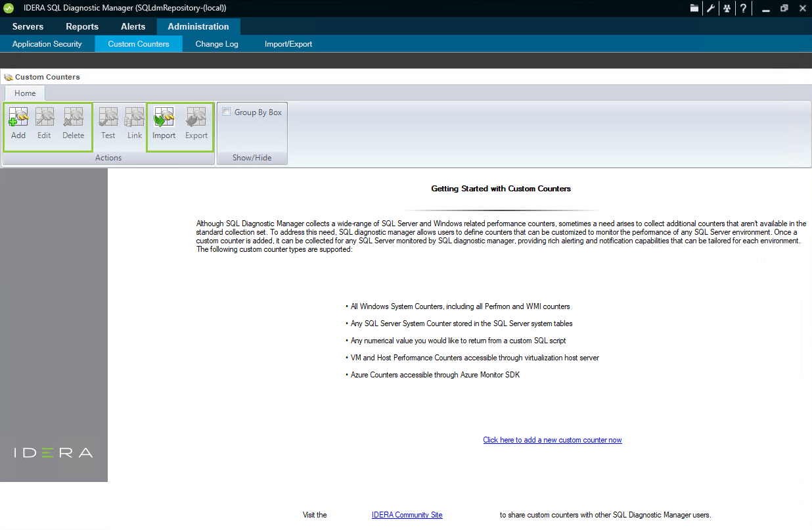The image size is (812, 530).
Task: Switch to Import/Export tab
Action: 288,44
